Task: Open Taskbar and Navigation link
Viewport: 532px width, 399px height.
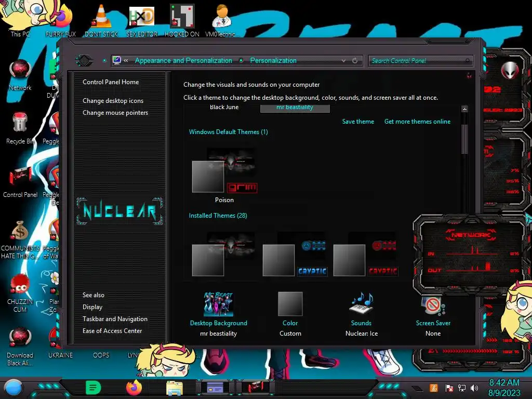Action: (115, 319)
